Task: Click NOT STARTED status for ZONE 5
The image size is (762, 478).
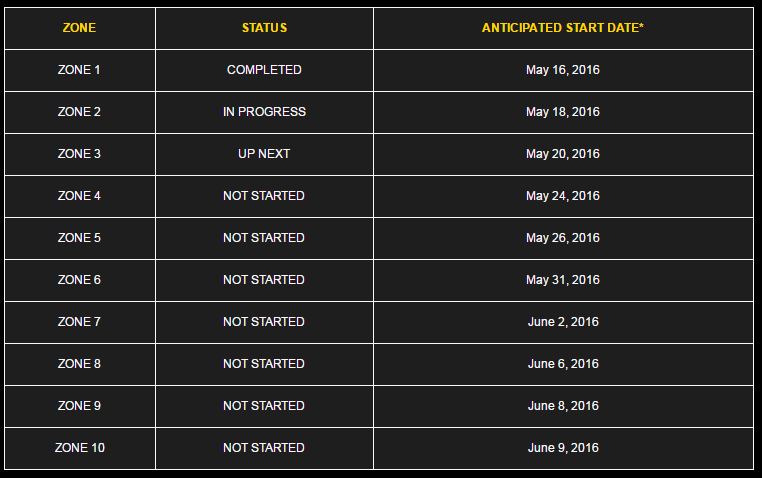Action: click(x=264, y=238)
